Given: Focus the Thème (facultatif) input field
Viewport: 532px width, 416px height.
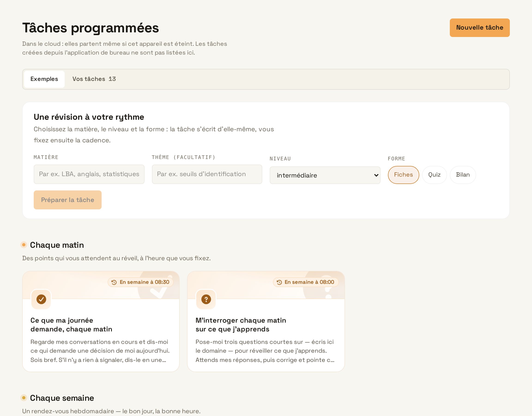Looking at the screenshot, I should click(207, 174).
